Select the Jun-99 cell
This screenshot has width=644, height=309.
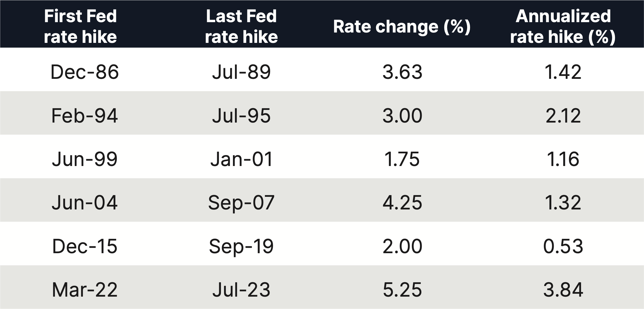85,159
